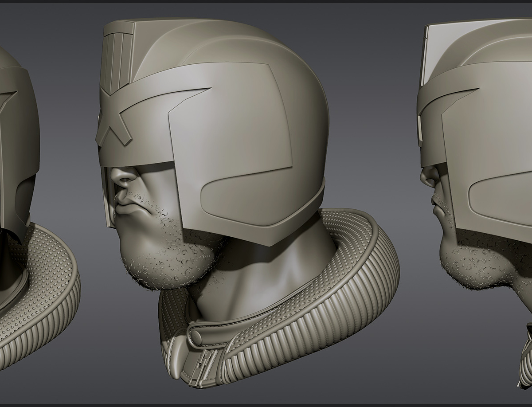Select the side-profile bust on the right
The width and height of the screenshot is (532, 407).
[474, 204]
